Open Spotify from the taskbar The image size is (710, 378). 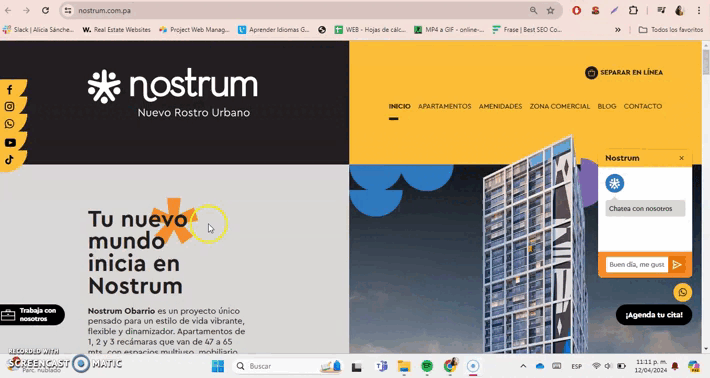tap(427, 366)
